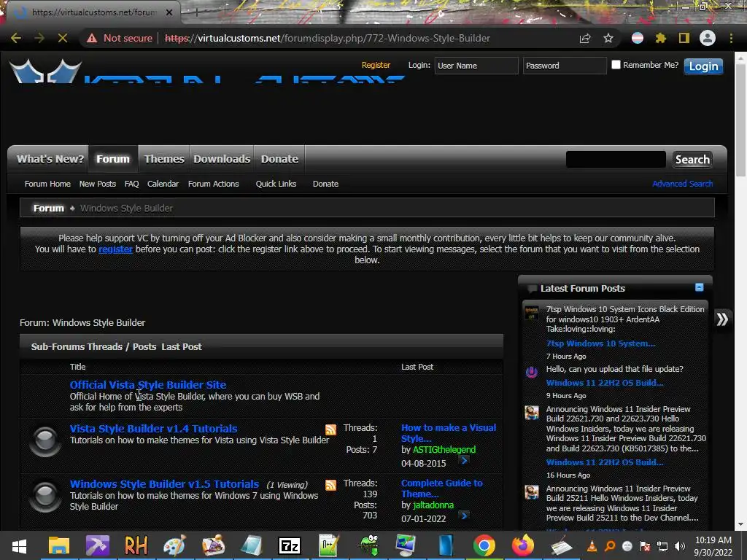The width and height of the screenshot is (747, 560).
Task: Open the Windows Start menu
Action: click(19, 545)
